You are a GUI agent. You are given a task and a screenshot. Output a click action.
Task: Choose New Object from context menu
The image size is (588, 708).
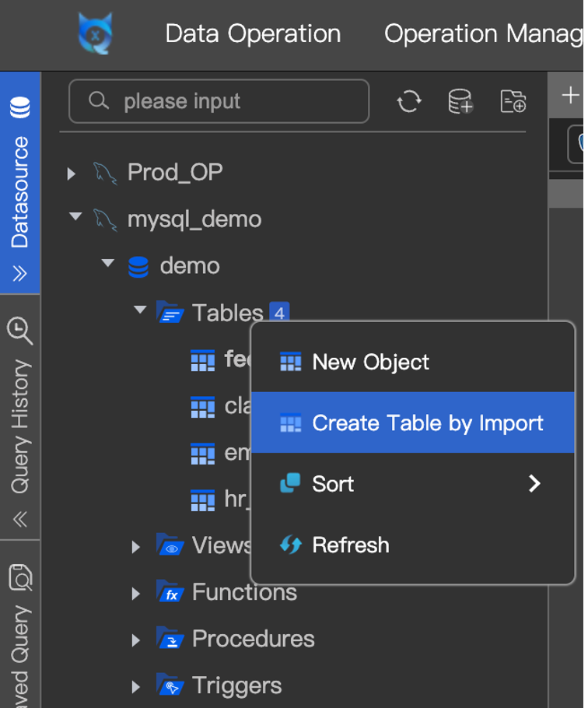370,362
